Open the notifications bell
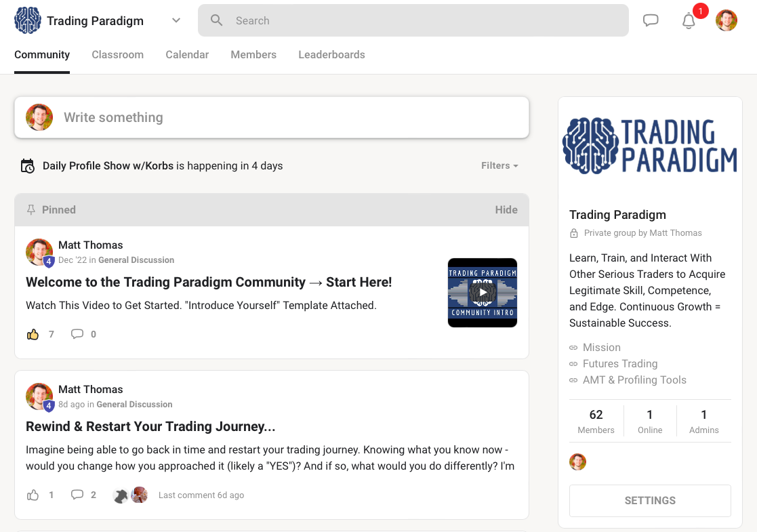The image size is (757, 532). [689, 21]
